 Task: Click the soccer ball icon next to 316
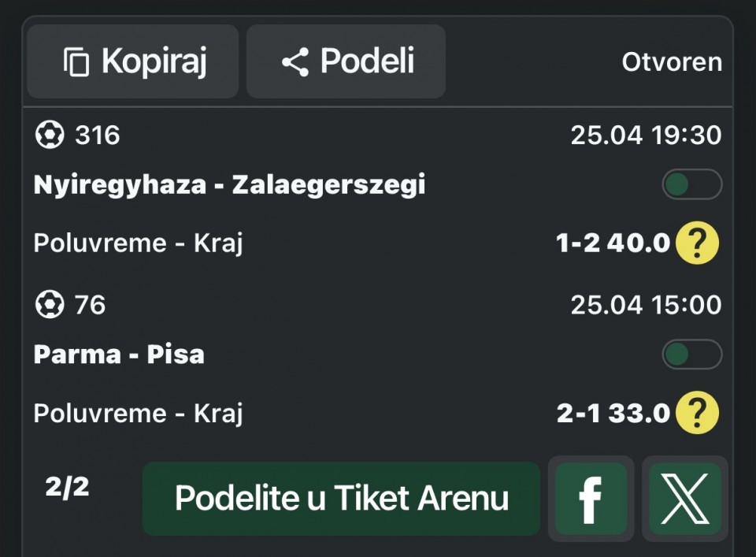point(50,136)
